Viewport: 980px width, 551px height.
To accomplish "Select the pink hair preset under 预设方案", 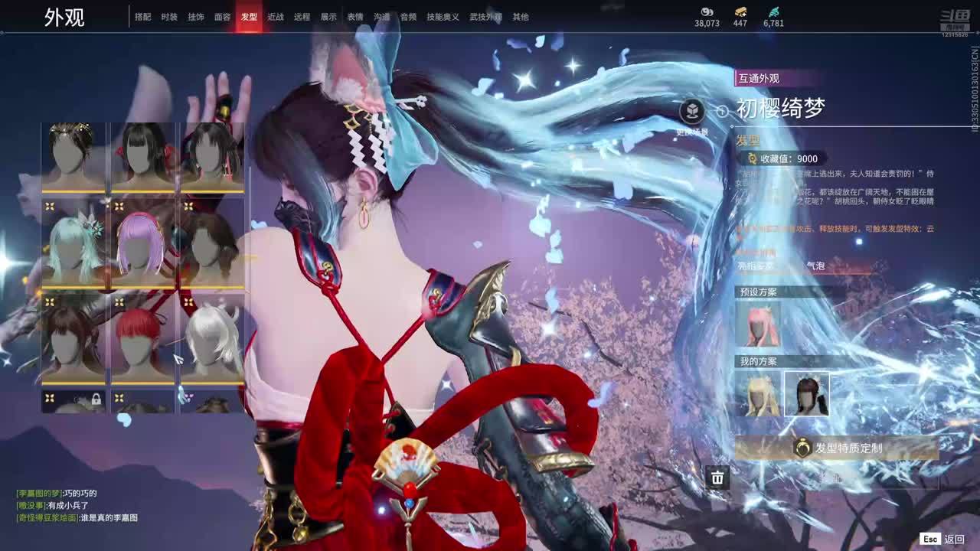I will tap(758, 324).
